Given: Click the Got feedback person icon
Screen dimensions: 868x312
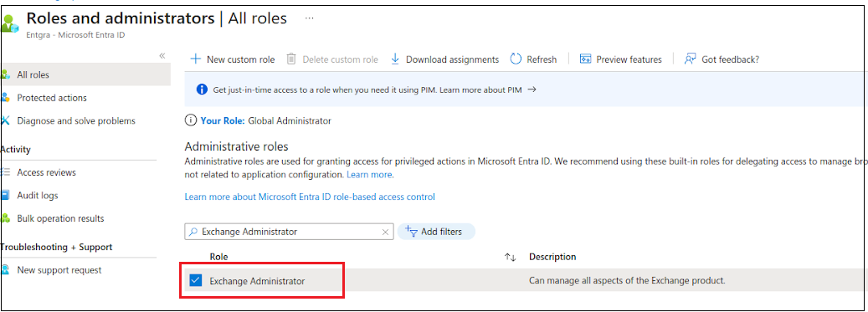Looking at the screenshot, I should (690, 59).
